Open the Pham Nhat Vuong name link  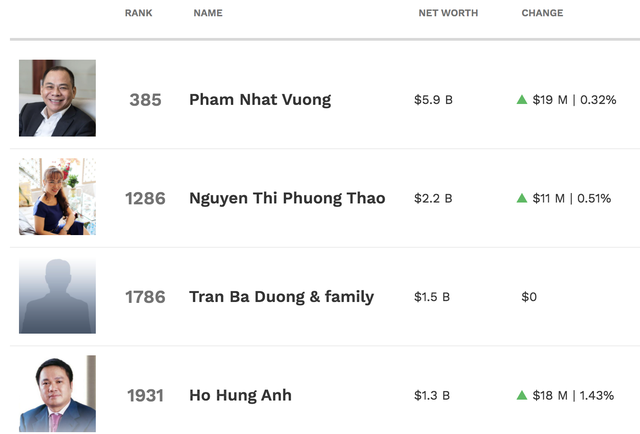pos(260,100)
